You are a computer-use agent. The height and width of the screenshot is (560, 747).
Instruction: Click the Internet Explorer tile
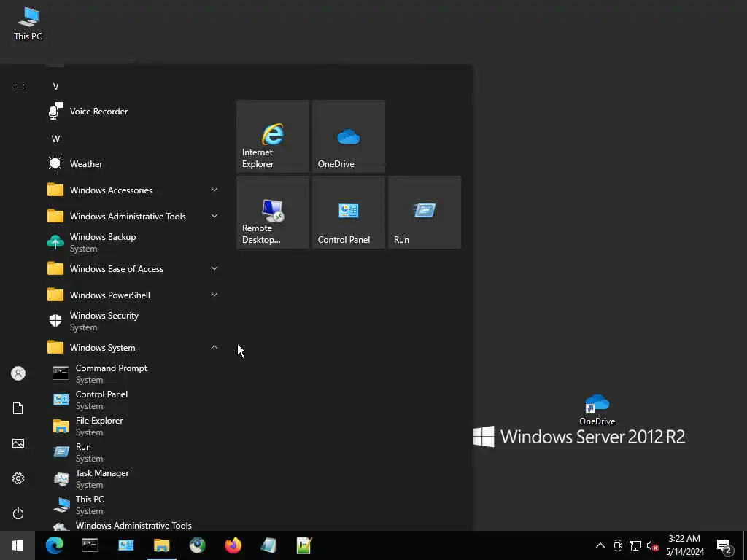[273, 136]
